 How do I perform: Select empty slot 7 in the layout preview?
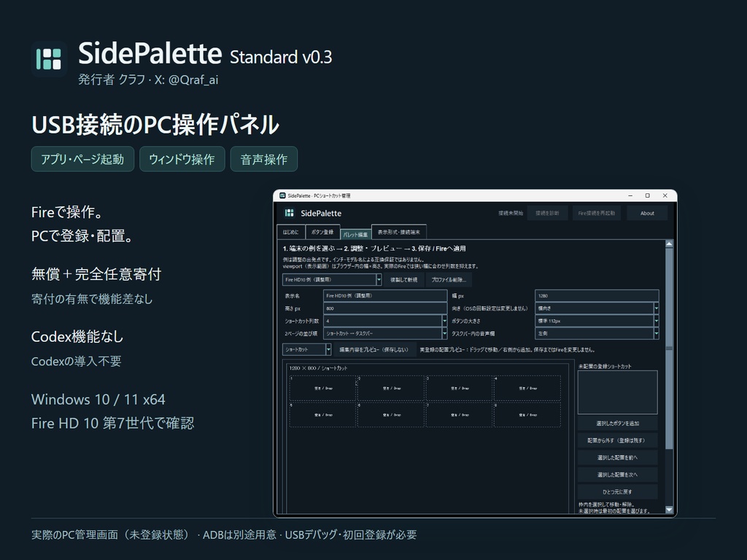point(460,414)
